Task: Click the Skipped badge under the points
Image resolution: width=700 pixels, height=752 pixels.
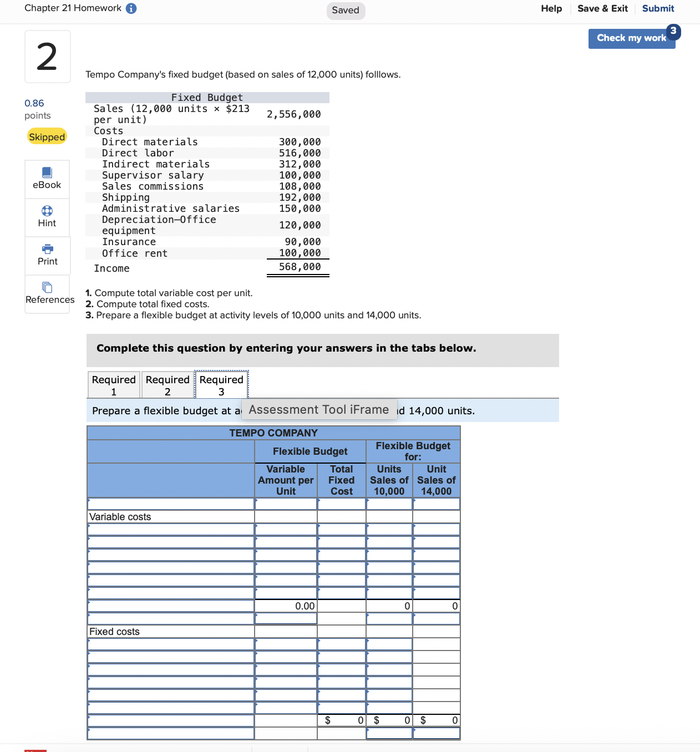Action: (x=47, y=136)
